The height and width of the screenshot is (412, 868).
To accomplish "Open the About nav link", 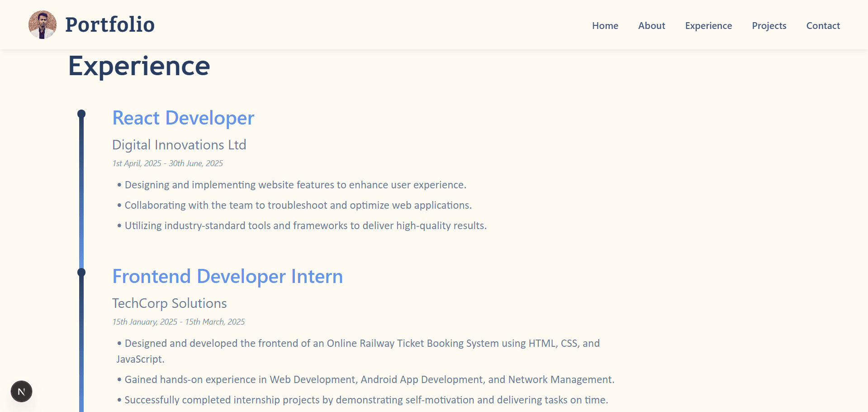I will [651, 26].
